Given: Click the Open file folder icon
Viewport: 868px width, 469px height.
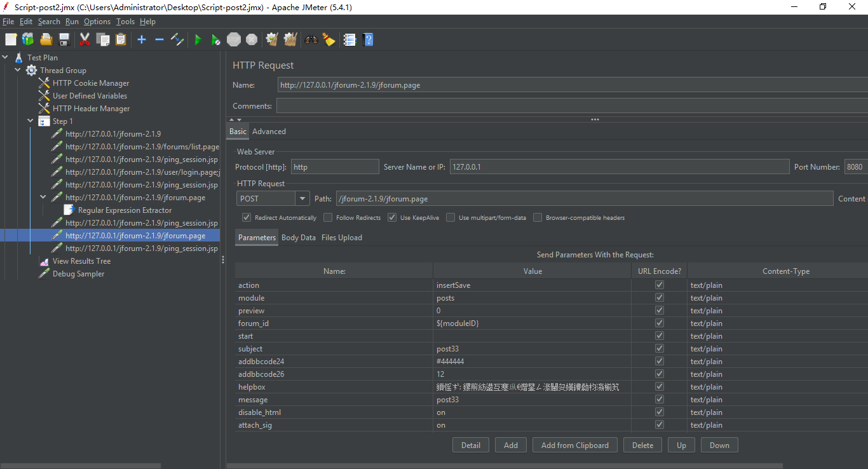Looking at the screenshot, I should [46, 39].
